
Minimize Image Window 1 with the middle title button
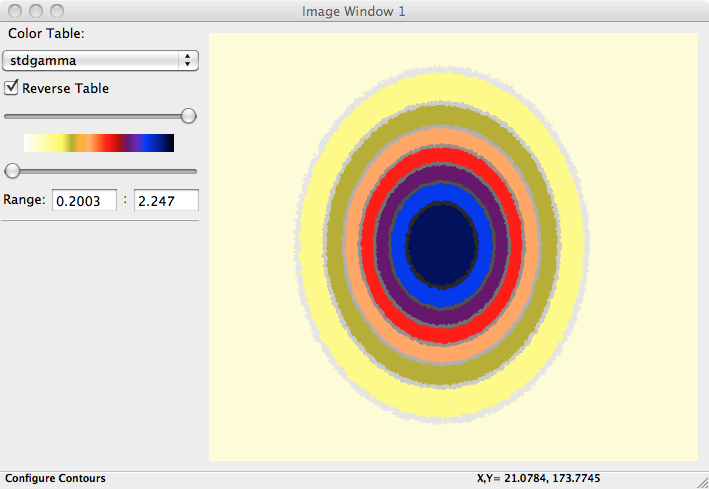click(x=35, y=12)
